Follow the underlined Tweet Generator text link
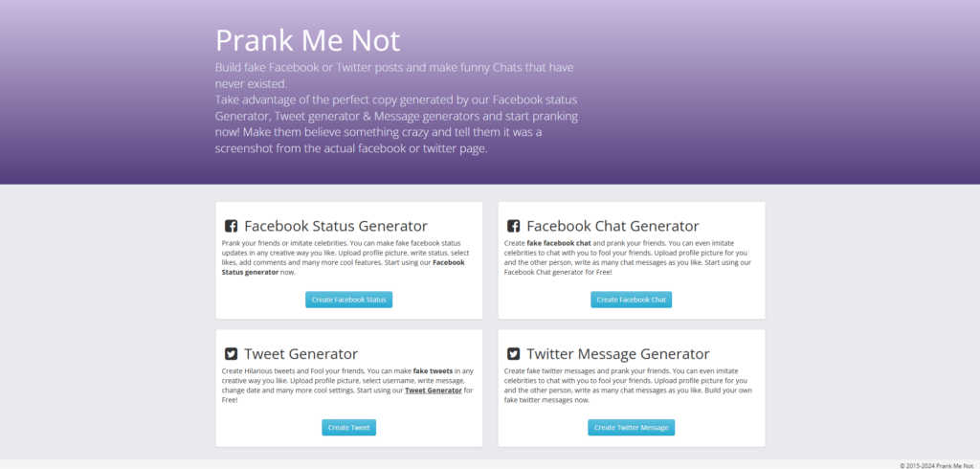 (x=434, y=391)
